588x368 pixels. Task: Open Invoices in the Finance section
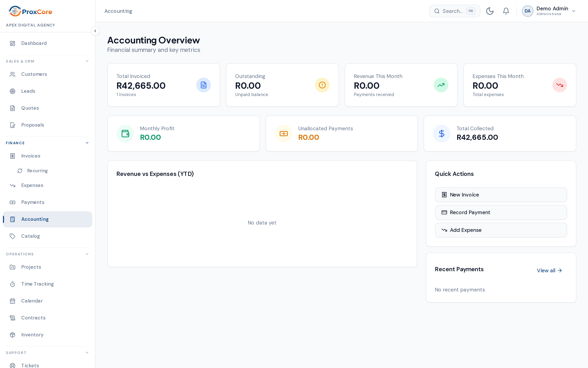(48, 156)
